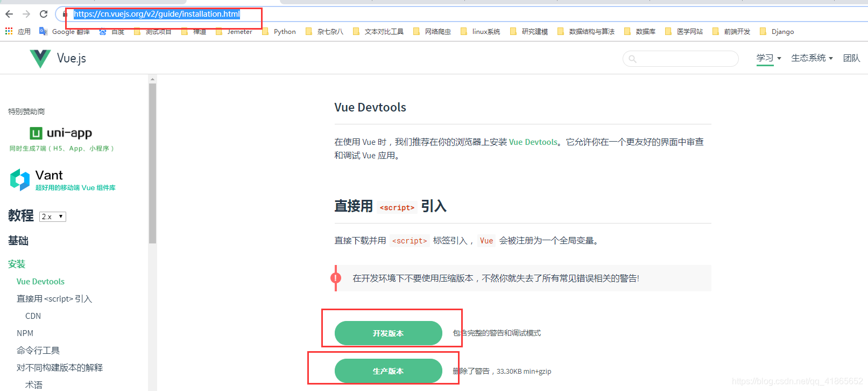Click the Vue Devtools heading
868x391 pixels.
click(x=370, y=108)
